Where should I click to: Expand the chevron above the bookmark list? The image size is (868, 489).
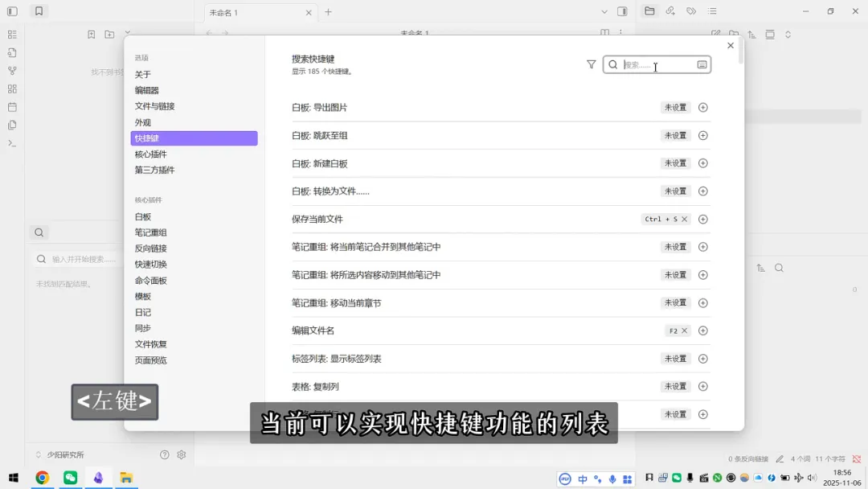[127, 35]
